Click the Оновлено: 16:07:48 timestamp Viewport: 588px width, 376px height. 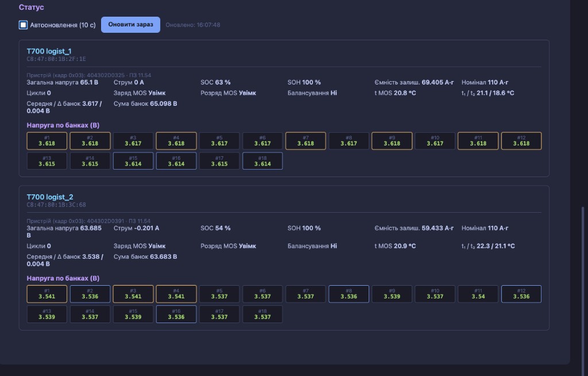point(193,25)
